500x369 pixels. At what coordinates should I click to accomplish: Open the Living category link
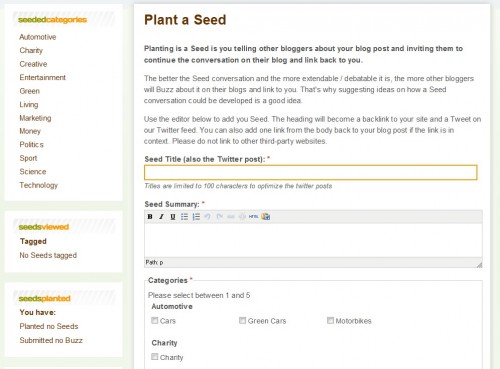29,105
